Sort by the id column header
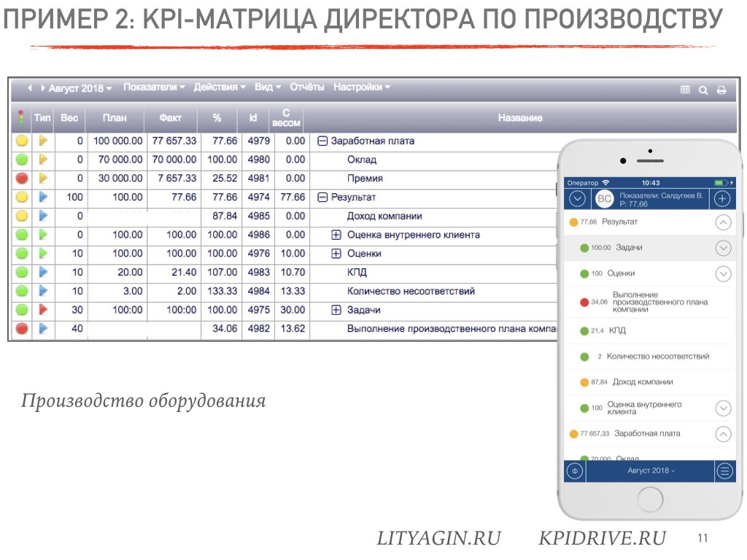The width and height of the screenshot is (747, 560). point(253,117)
